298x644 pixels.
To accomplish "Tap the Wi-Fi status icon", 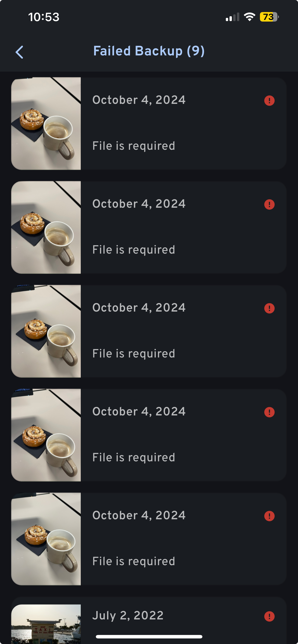I will pyautogui.click(x=249, y=17).
